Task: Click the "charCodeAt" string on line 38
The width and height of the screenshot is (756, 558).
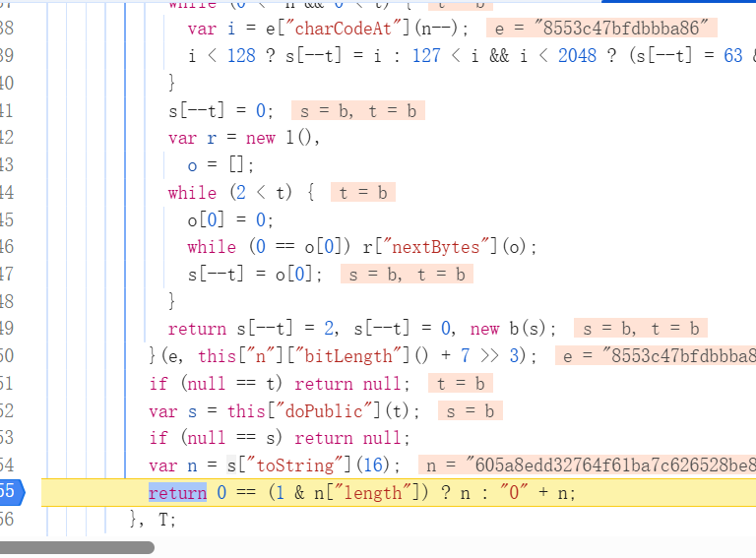Action: click(x=345, y=29)
